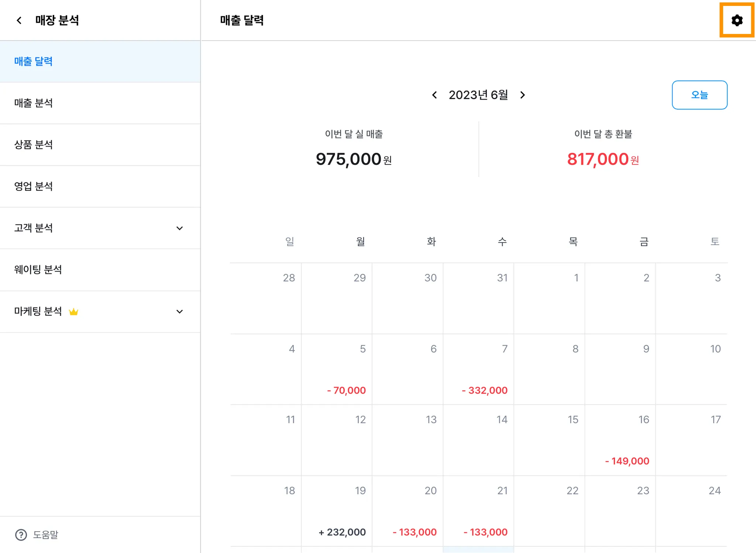Open settings with the gear icon

pos(736,20)
